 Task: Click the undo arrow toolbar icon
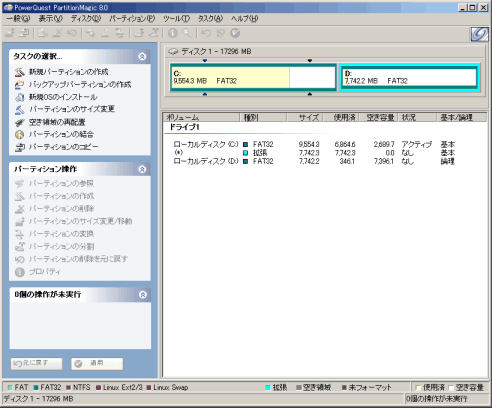click(206, 33)
